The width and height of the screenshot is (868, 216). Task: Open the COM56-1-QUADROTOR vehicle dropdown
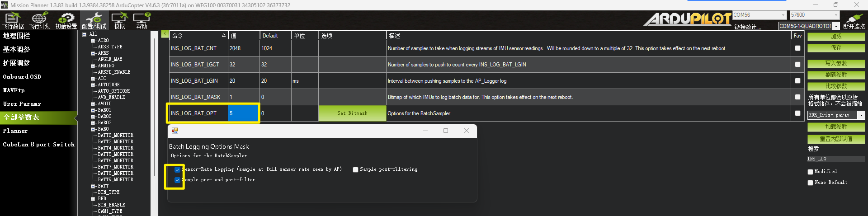pyautogui.click(x=836, y=26)
